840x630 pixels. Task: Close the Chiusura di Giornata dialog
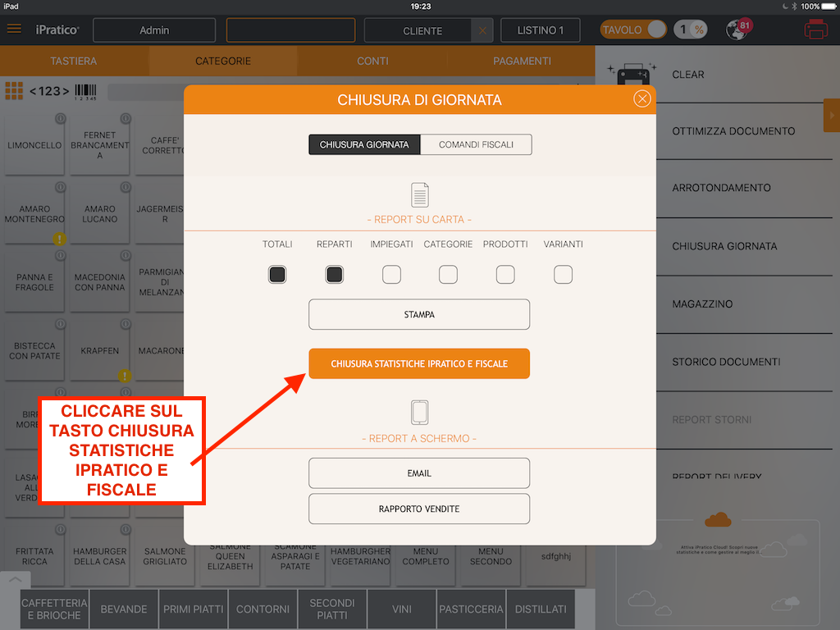(641, 99)
